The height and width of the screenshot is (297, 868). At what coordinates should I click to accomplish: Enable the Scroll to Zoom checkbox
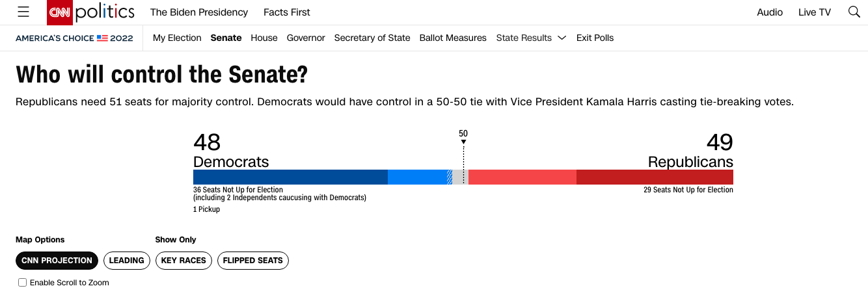[x=23, y=283]
